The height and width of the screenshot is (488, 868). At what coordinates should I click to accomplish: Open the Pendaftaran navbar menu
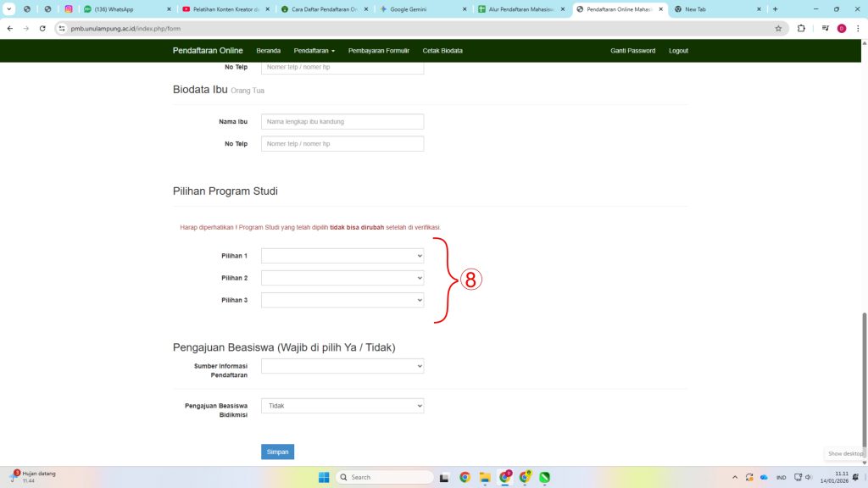314,51
